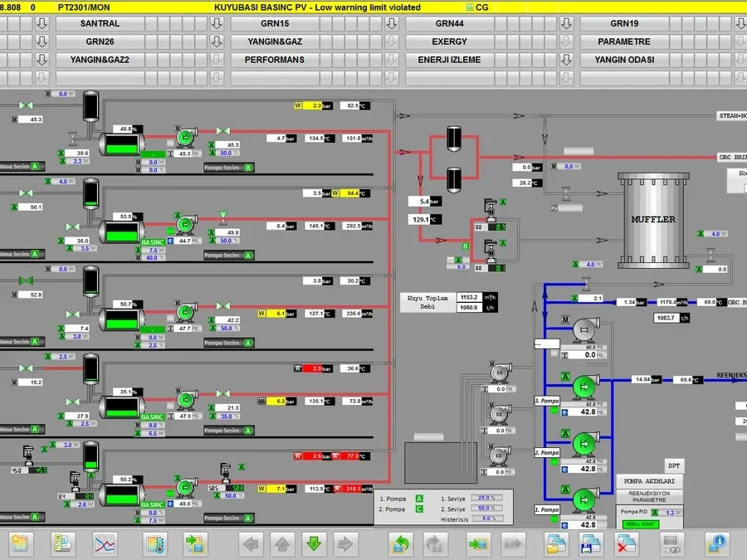Open the ENERJI IZLEME area
747x560 pixels.
[450, 60]
